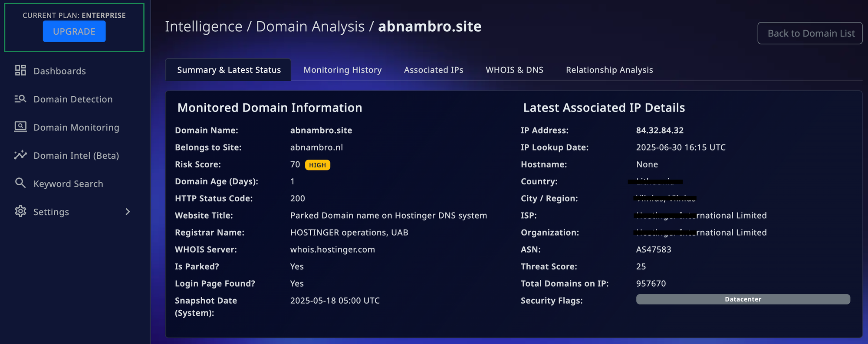Go to Domain Monitoring section
The height and width of the screenshot is (344, 868).
point(76,128)
